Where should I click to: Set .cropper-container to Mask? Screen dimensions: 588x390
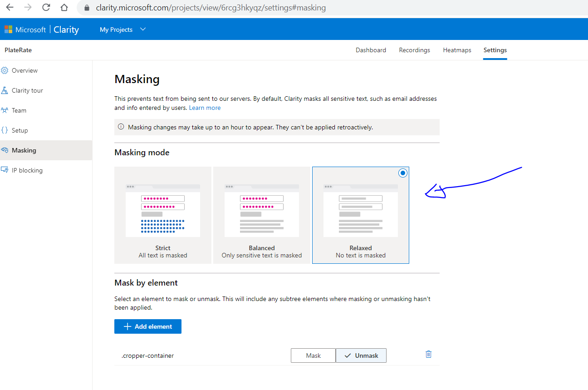(x=313, y=355)
